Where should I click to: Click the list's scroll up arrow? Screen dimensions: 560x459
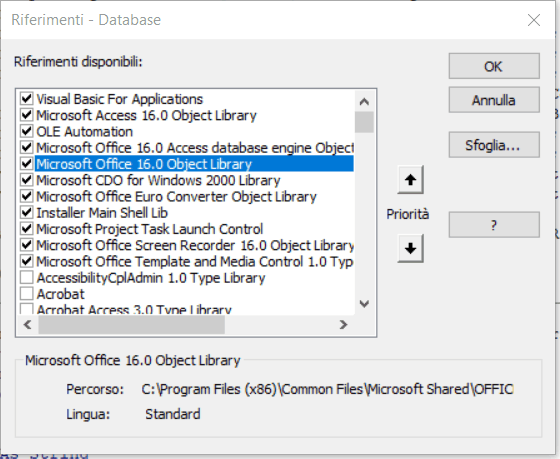[364, 102]
